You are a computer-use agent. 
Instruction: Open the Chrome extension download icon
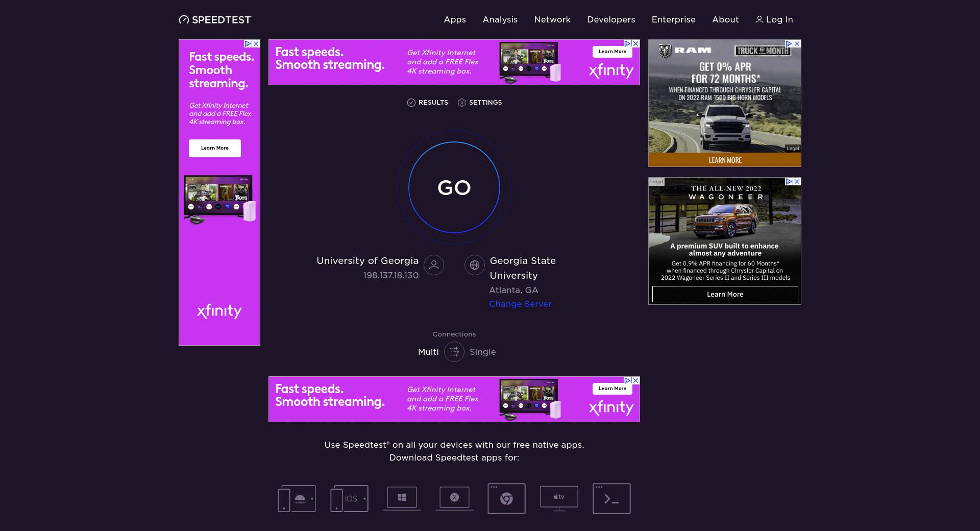click(x=506, y=498)
